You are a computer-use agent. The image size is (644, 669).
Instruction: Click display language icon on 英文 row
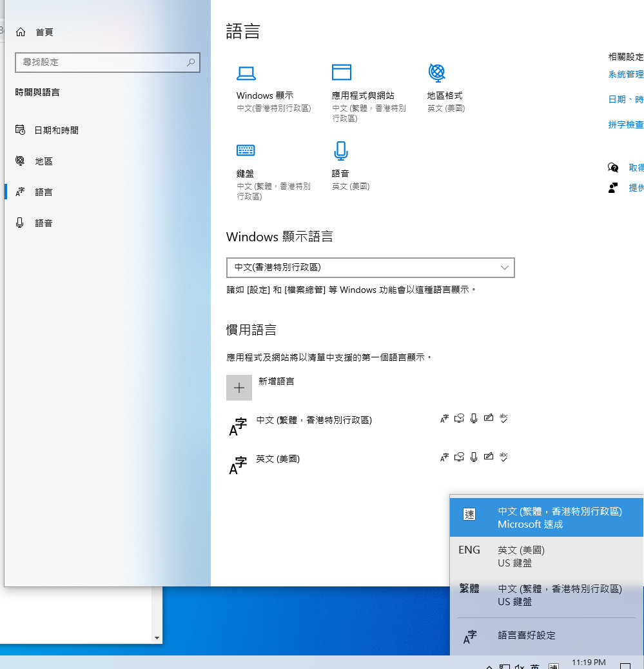[x=445, y=457]
